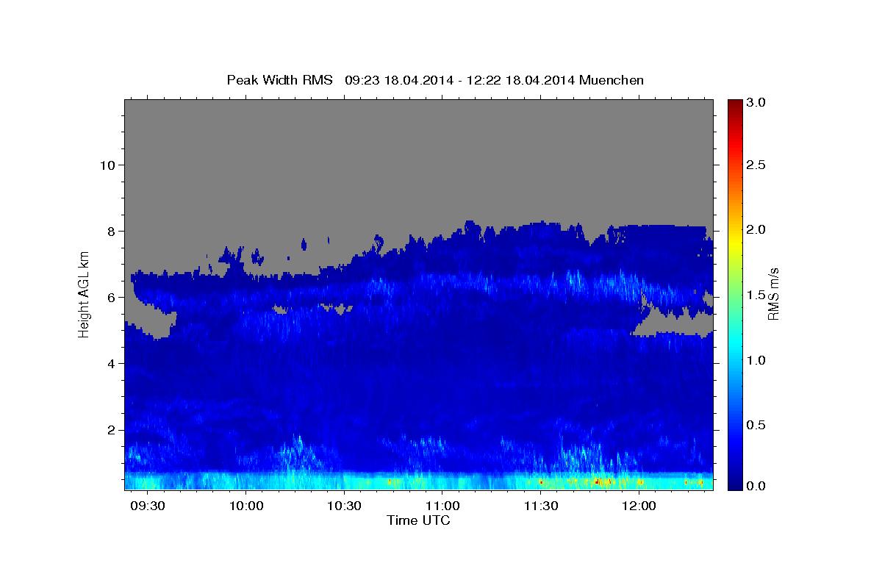The height and width of the screenshot is (588, 882).
Task: Click the 'Time UTC' axis label
Action: click(418, 521)
